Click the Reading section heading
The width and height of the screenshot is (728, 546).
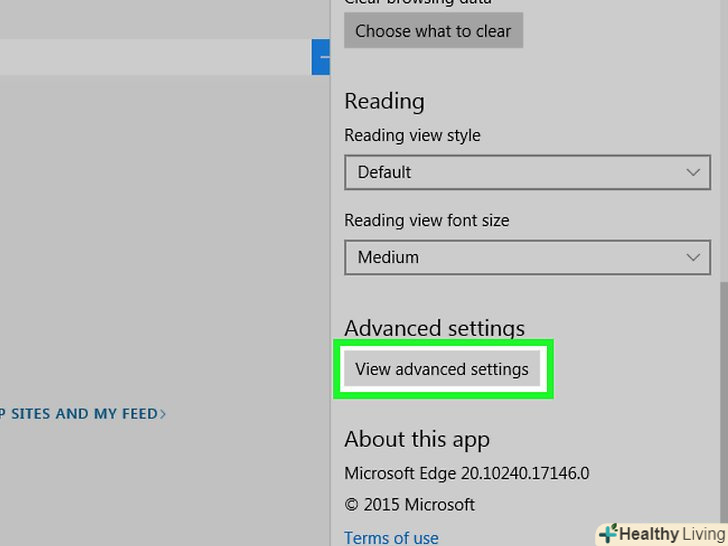pyautogui.click(x=384, y=101)
